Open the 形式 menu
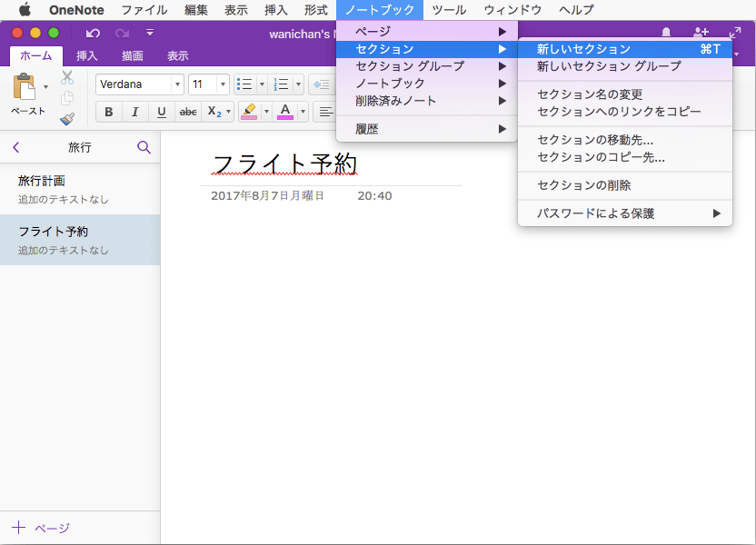The image size is (756, 545). point(316,10)
